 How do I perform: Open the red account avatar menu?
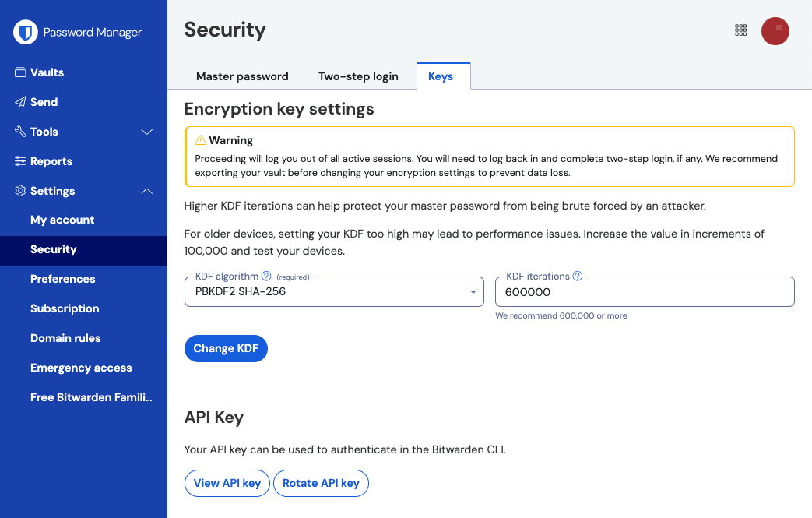click(x=775, y=31)
